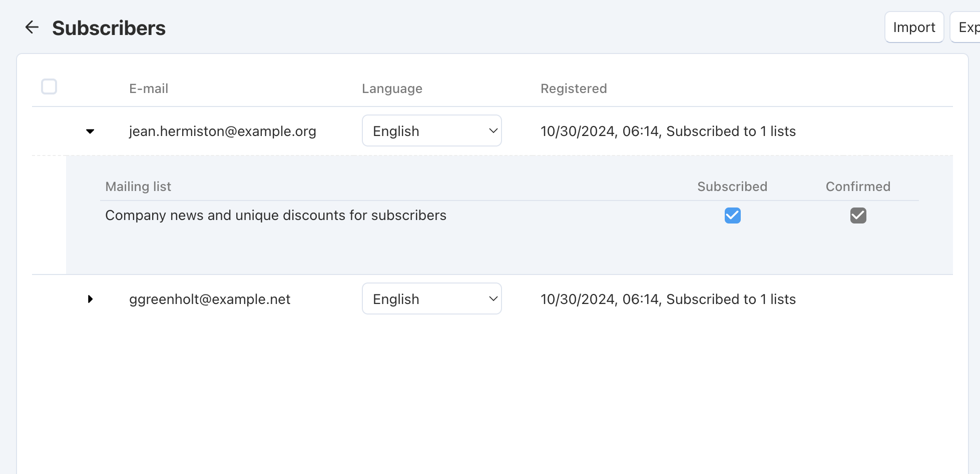Toggle the select-all subscribers checkbox

[49, 86]
